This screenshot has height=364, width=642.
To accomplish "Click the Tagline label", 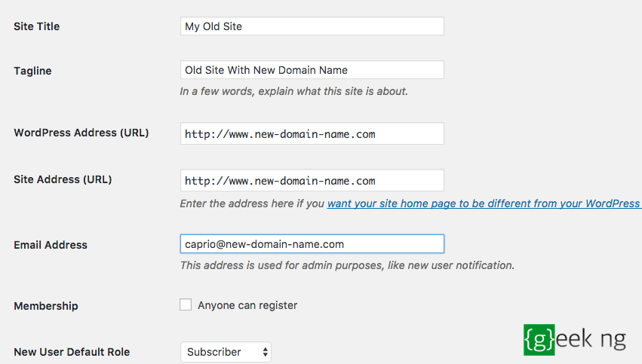I will pyautogui.click(x=32, y=71).
